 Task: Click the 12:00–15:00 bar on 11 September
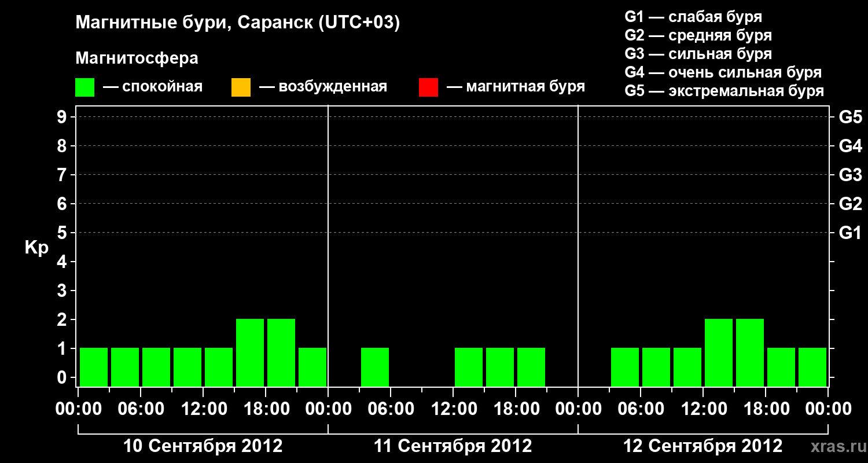(x=469, y=367)
